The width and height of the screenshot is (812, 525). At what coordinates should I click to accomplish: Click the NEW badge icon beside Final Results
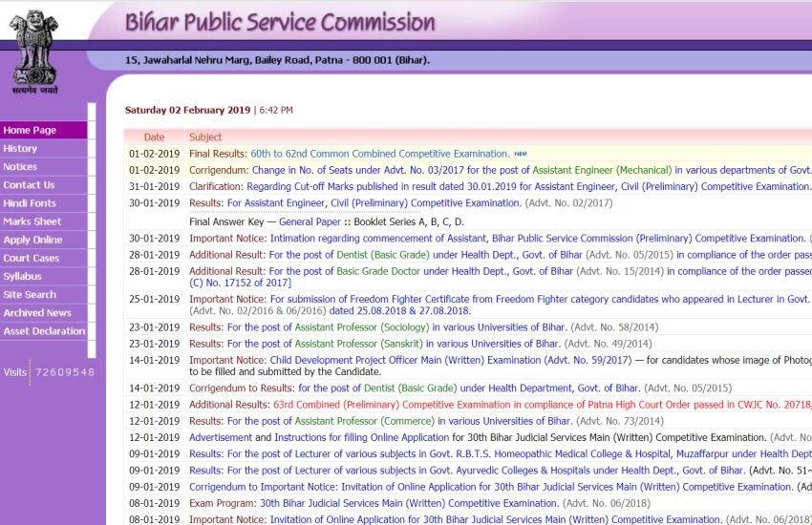click(x=521, y=154)
